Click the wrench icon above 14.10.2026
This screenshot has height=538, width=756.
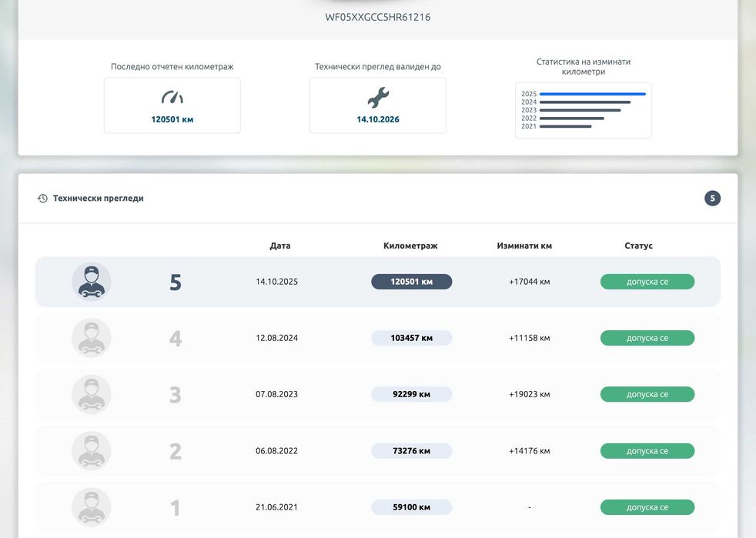[x=378, y=97]
